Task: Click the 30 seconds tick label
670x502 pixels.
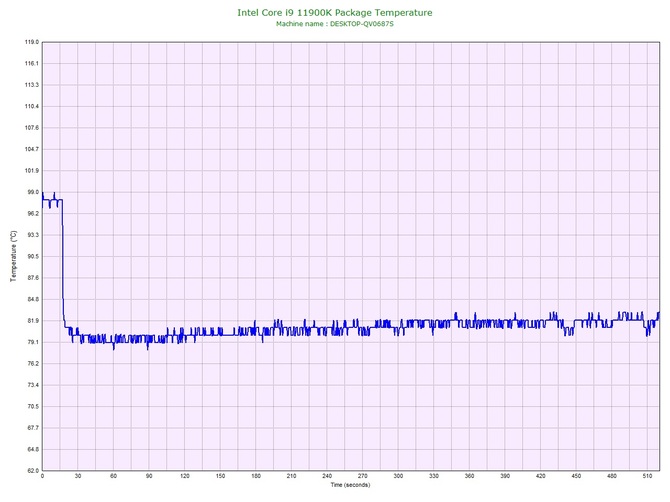Action: pos(78,476)
